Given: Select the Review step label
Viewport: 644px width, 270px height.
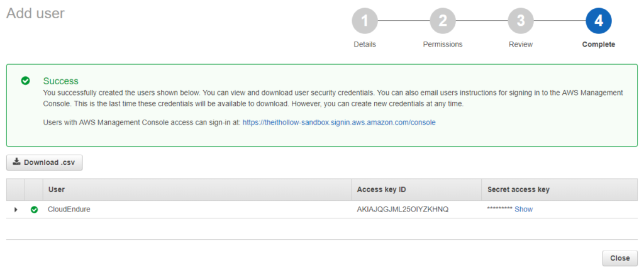Looking at the screenshot, I should click(x=521, y=45).
